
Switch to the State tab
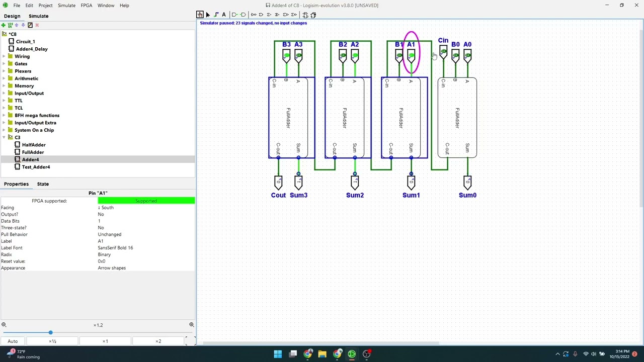(43, 184)
